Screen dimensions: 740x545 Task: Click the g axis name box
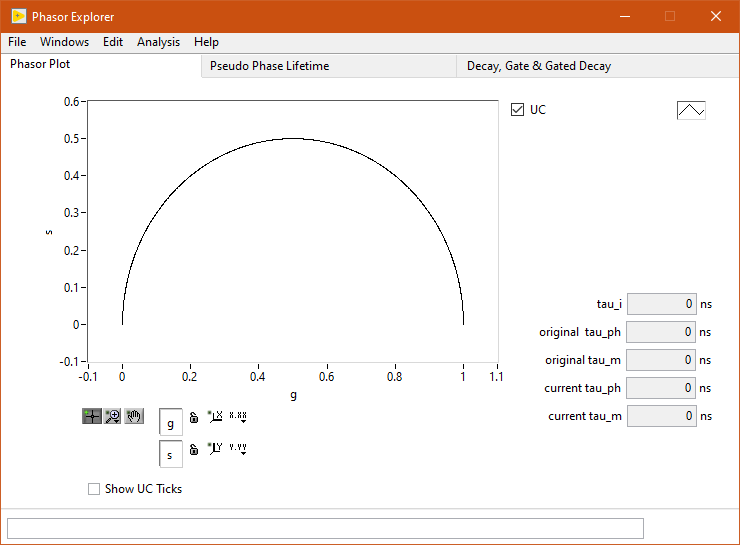(x=171, y=422)
